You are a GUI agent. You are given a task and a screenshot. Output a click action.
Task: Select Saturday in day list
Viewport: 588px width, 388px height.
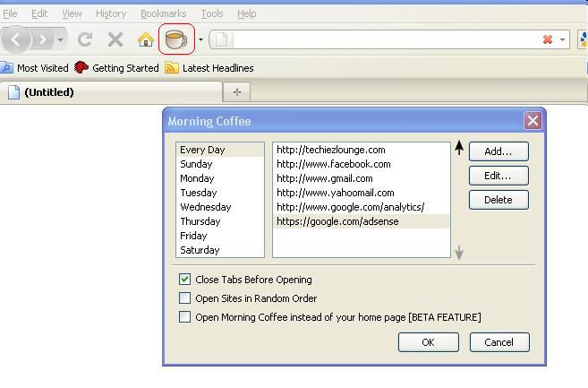(220, 250)
